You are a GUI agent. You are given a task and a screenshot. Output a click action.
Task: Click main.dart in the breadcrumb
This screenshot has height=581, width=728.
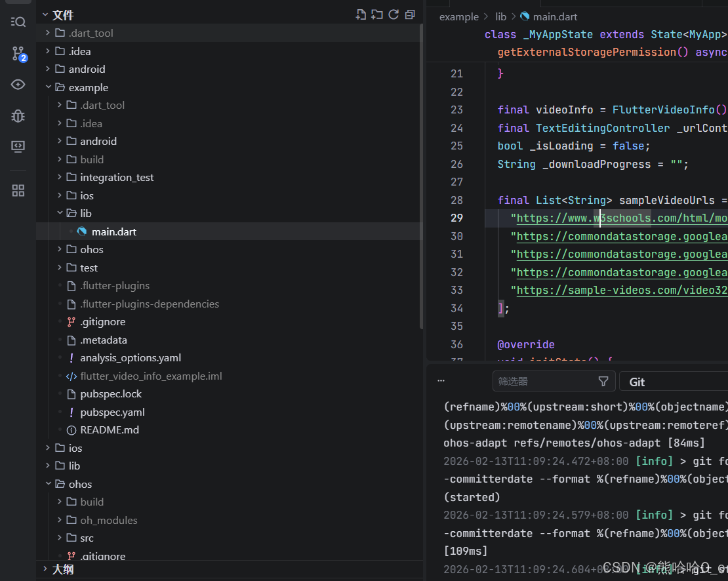pyautogui.click(x=555, y=16)
